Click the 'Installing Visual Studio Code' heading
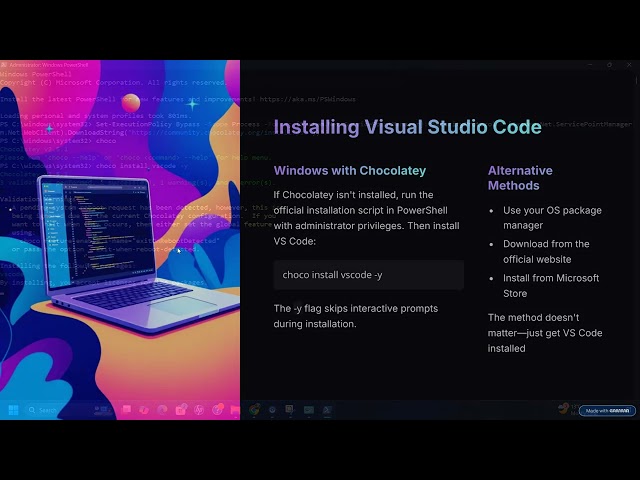640x480 pixels. click(407, 127)
